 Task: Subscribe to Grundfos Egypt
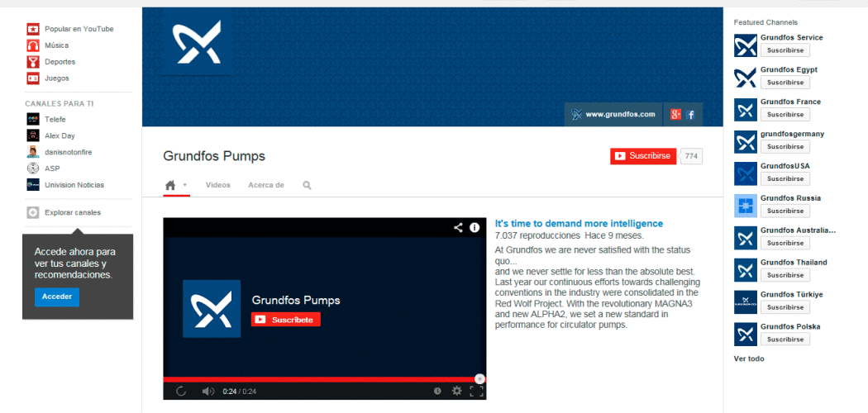(785, 83)
